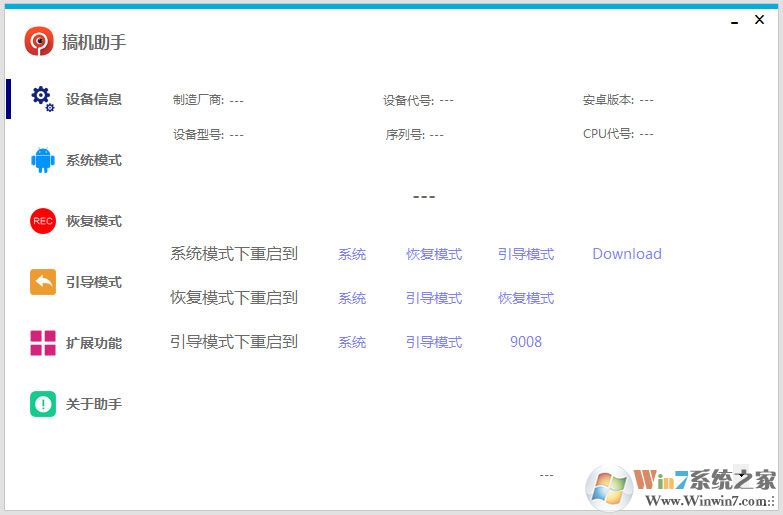Select 引导模式 in the 系统模式下重启到 row
The width and height of the screenshot is (783, 515).
(x=526, y=254)
